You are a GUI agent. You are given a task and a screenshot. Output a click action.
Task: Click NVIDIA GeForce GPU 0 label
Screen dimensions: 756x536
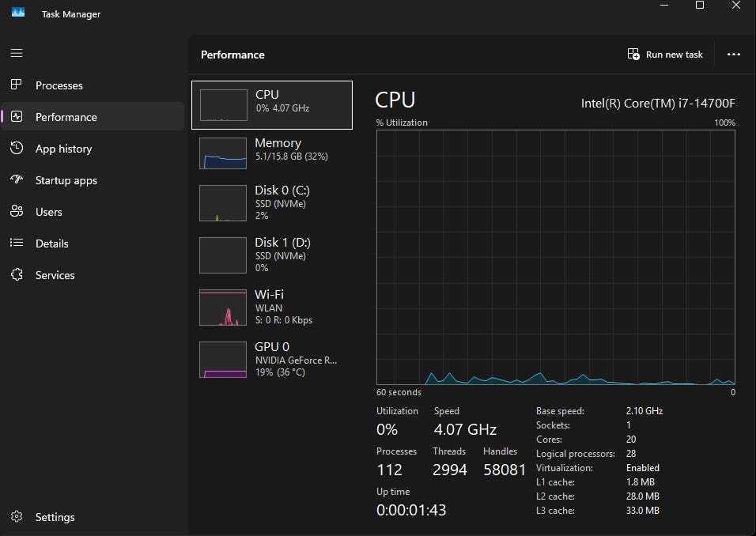[x=296, y=359]
